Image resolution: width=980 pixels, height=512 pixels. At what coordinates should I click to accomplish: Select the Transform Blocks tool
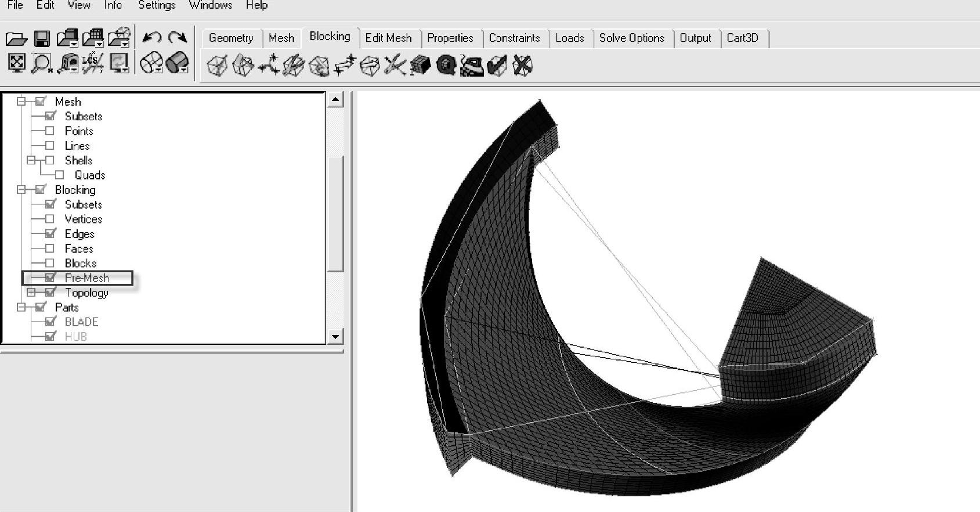370,65
